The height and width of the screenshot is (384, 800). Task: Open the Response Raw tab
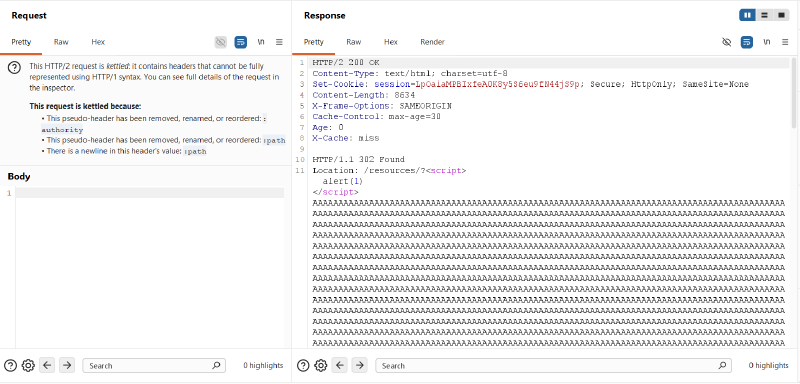[354, 42]
